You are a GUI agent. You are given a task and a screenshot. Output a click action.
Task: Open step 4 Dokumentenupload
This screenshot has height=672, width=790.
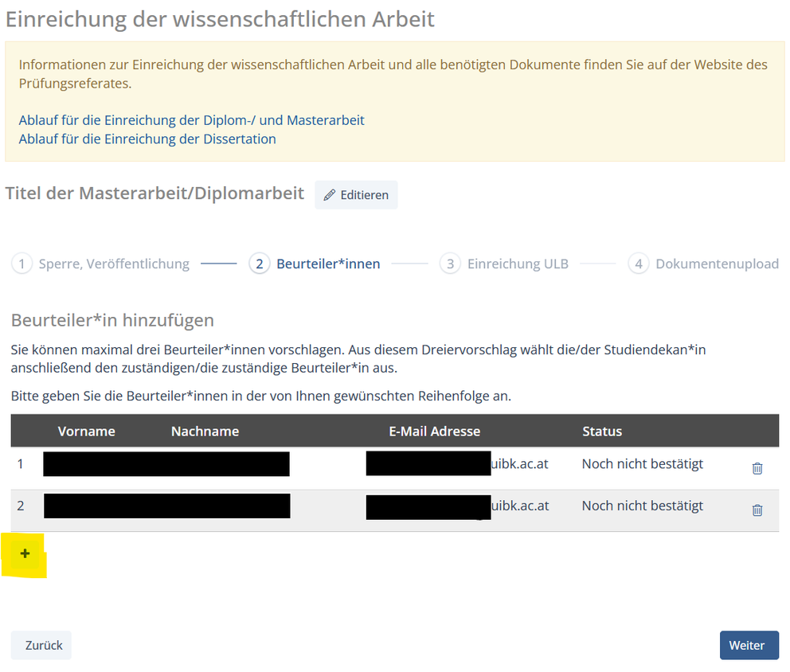point(703,264)
